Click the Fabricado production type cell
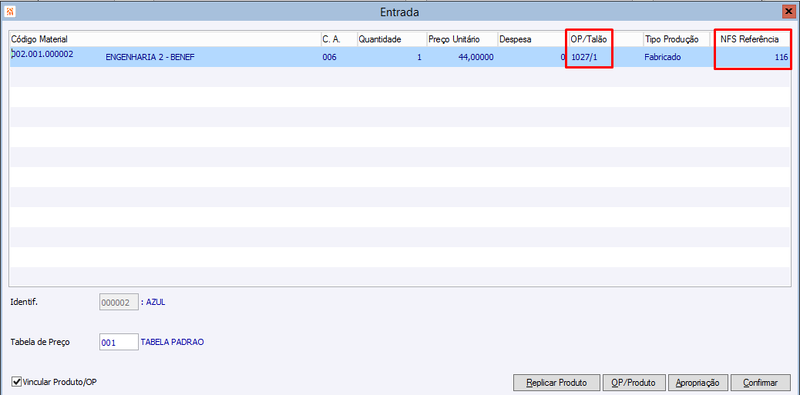This screenshot has width=800, height=395. (x=662, y=58)
